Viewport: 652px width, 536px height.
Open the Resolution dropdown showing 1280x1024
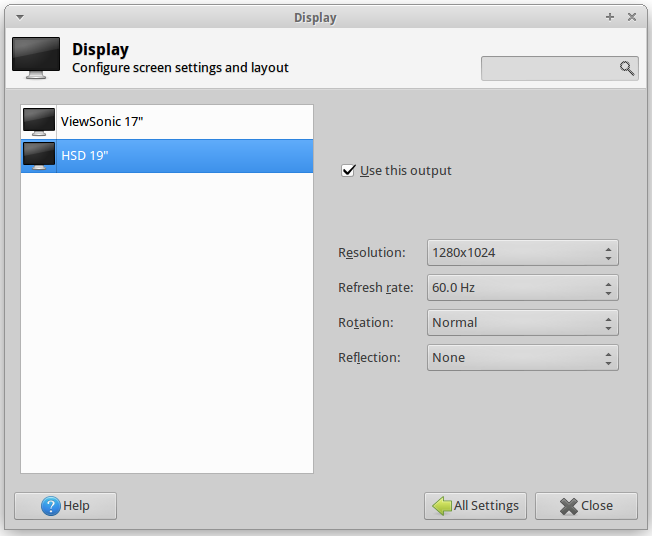[x=523, y=252]
